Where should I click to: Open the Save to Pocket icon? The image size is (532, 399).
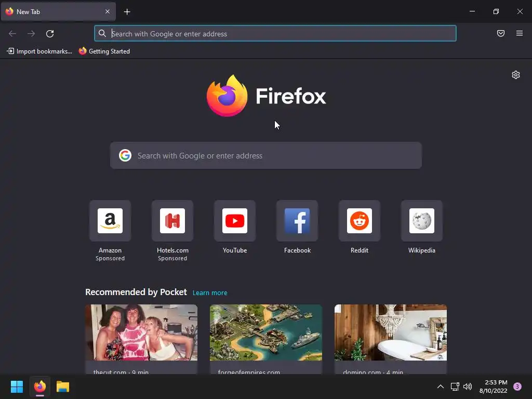pyautogui.click(x=501, y=33)
